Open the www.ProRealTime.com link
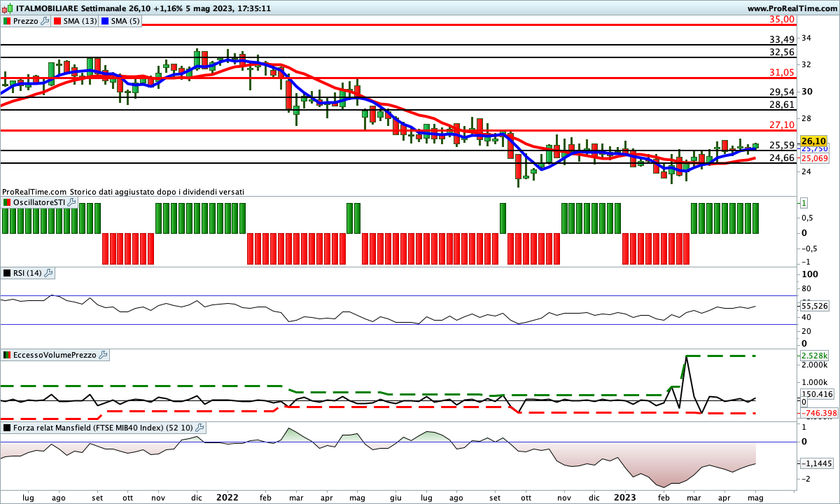The image size is (840, 504). [792, 8]
